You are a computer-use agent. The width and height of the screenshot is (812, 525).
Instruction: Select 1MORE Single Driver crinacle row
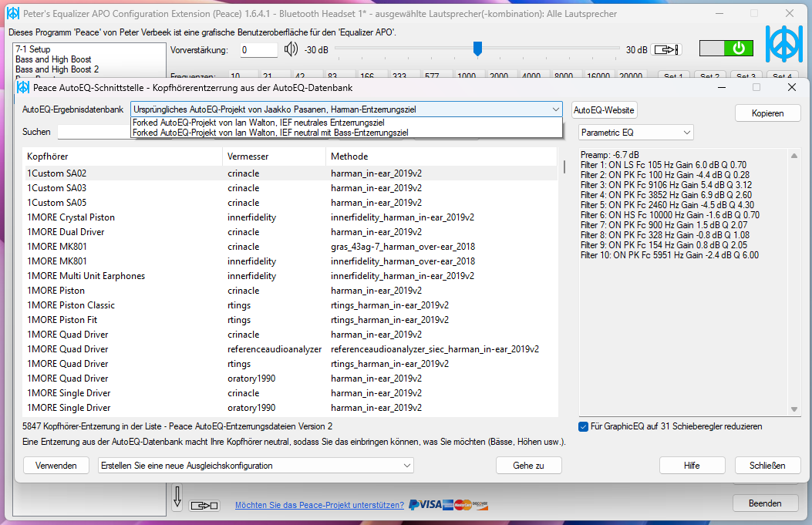(291, 393)
